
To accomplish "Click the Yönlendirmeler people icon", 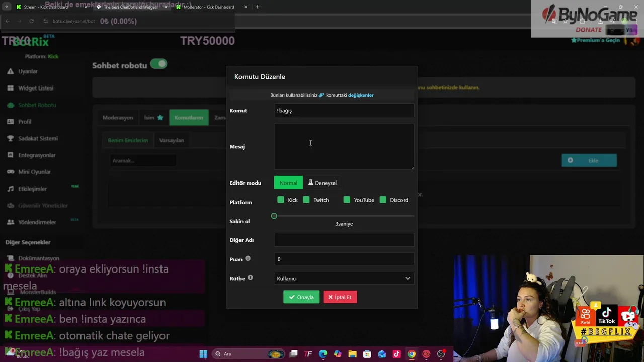I will tap(10, 222).
